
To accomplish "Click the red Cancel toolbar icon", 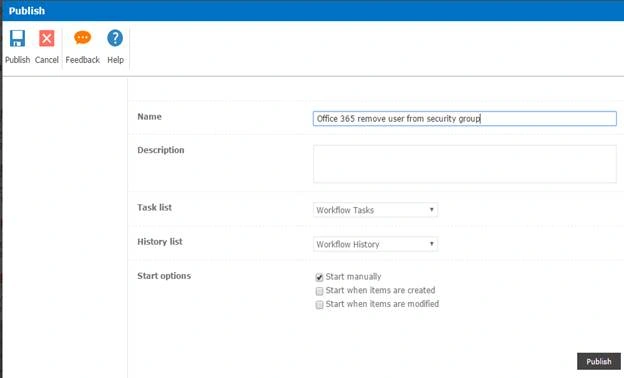I will 47,39.
